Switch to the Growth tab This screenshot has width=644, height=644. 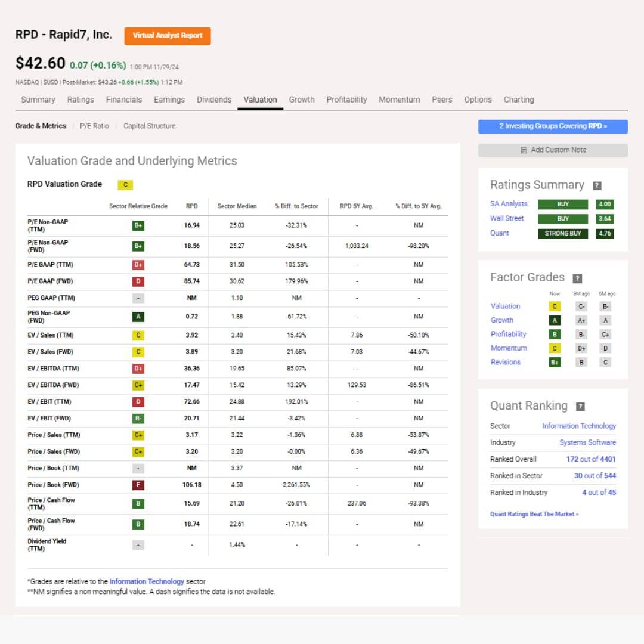[x=302, y=100]
